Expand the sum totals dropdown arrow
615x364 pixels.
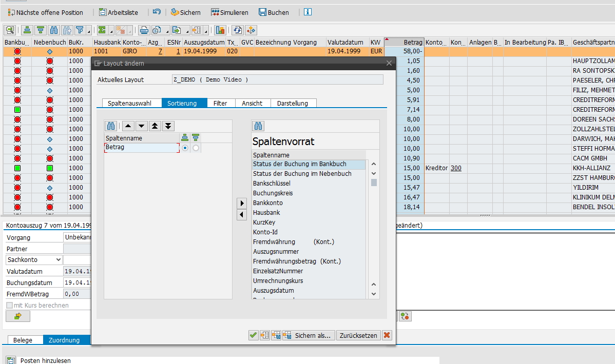point(111,30)
